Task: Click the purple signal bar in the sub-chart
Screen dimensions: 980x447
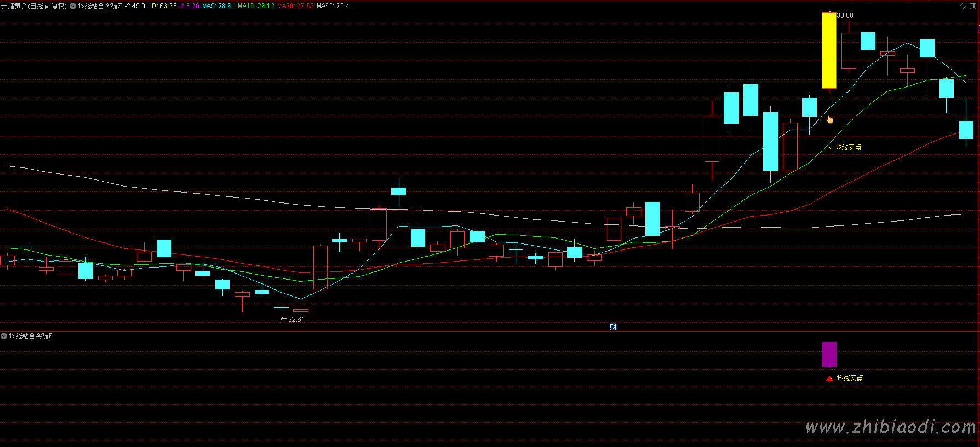Action: pos(829,354)
